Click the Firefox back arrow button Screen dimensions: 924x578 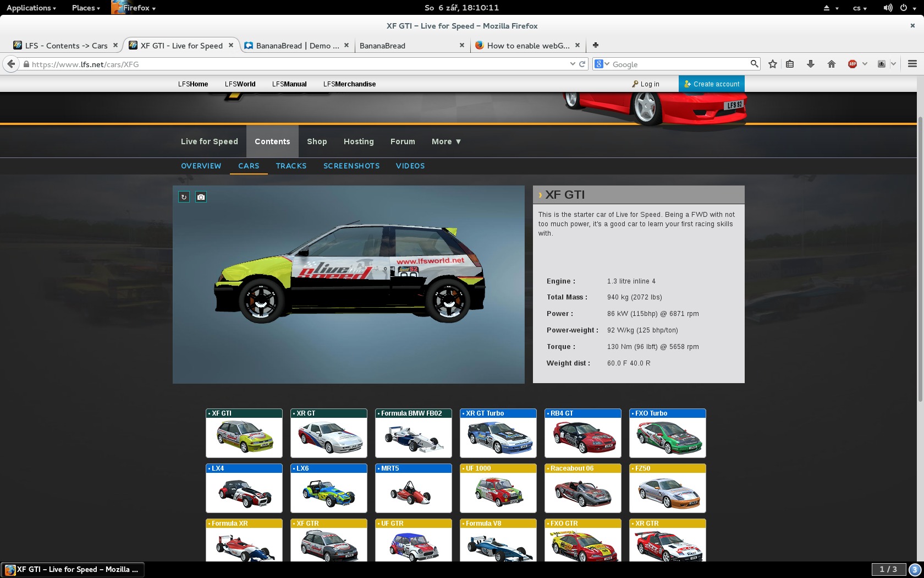[x=11, y=64]
